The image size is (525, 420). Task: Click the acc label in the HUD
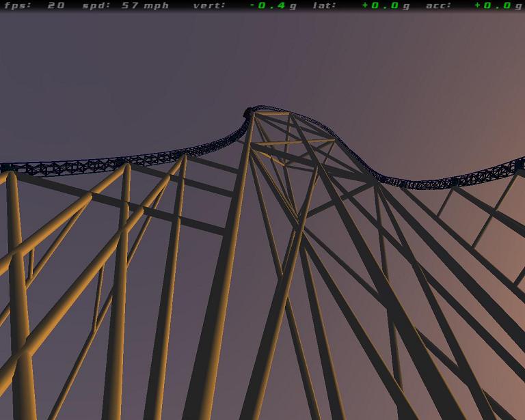pyautogui.click(x=438, y=5)
